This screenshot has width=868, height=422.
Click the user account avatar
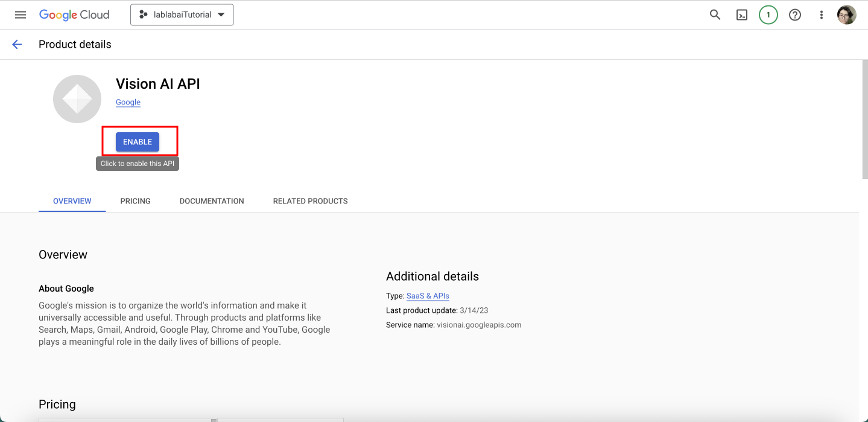[846, 15]
